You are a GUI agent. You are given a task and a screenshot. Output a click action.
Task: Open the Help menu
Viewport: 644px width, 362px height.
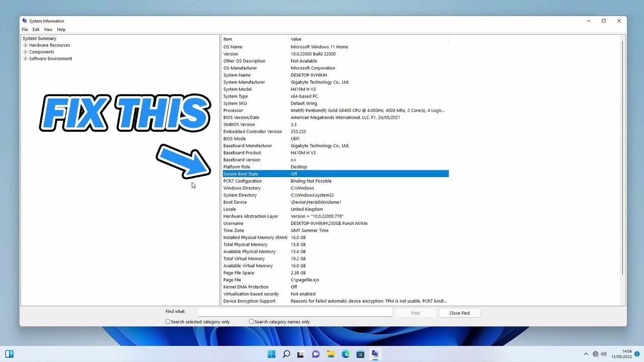pyautogui.click(x=61, y=30)
